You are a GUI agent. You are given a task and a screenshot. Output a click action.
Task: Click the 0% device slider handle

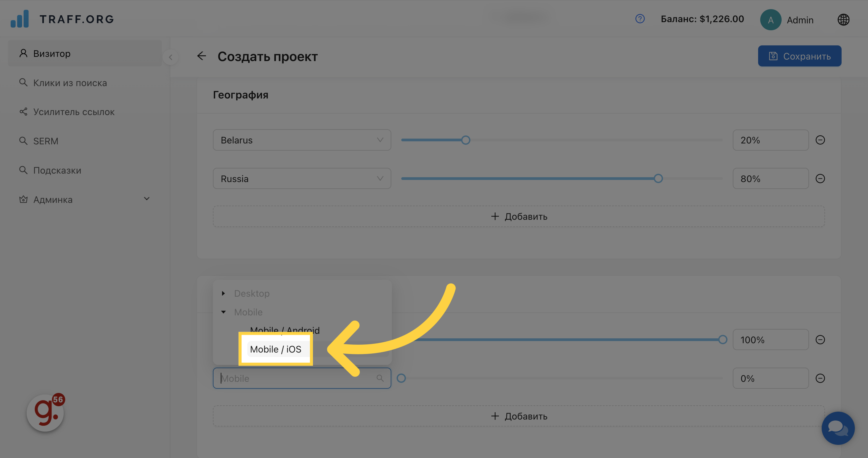(401, 378)
